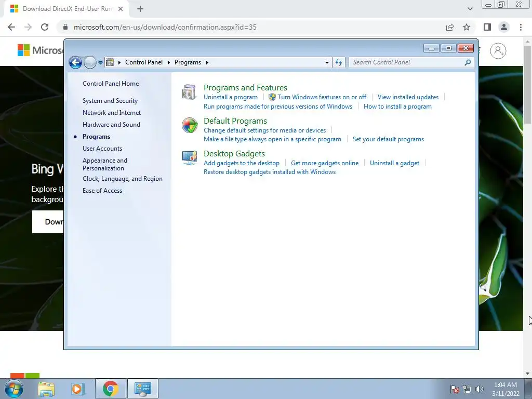
Task: Open the recent pages dropdown arrow
Action: click(100, 62)
